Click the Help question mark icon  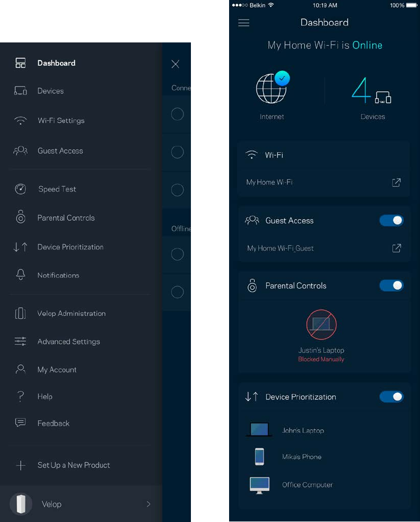coord(21,396)
